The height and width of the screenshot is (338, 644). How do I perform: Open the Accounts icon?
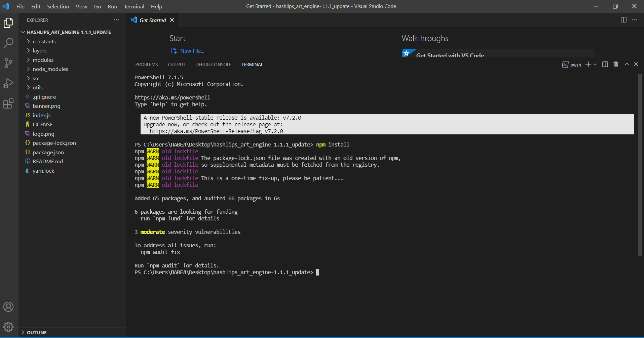8,306
